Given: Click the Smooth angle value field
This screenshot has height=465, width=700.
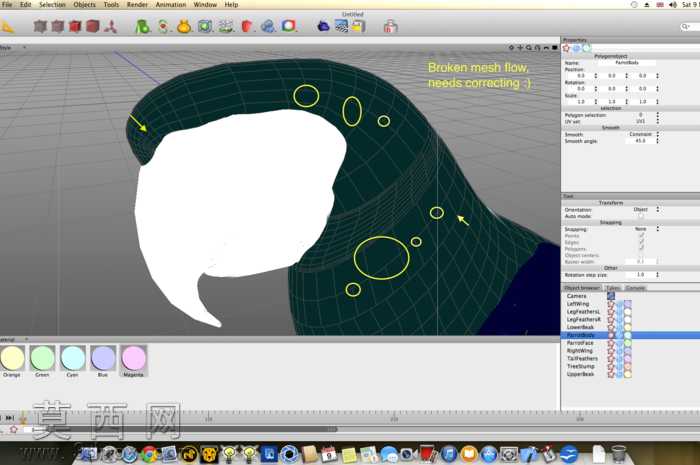Looking at the screenshot, I should [640, 141].
